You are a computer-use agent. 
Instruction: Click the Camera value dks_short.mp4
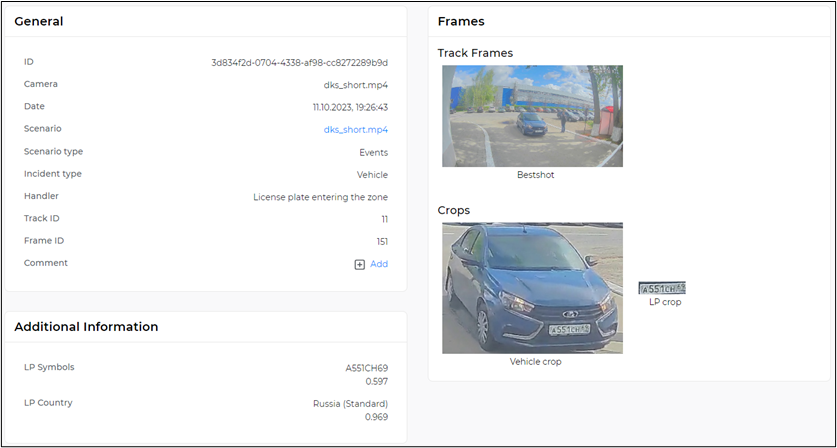[x=356, y=85]
